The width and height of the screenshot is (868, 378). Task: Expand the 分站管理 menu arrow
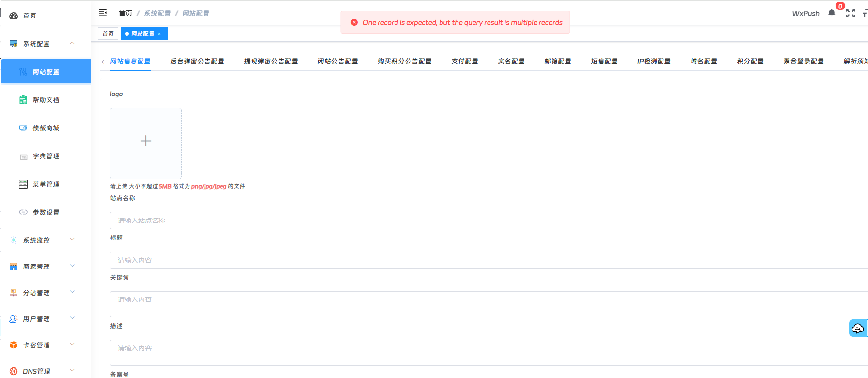point(72,292)
